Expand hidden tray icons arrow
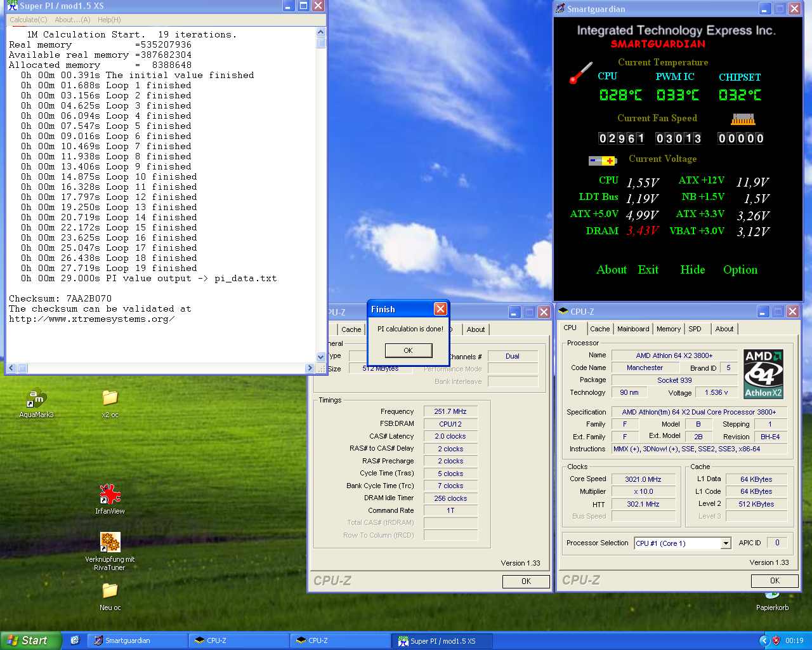Image resolution: width=812 pixels, height=650 pixels. pyautogui.click(x=764, y=640)
